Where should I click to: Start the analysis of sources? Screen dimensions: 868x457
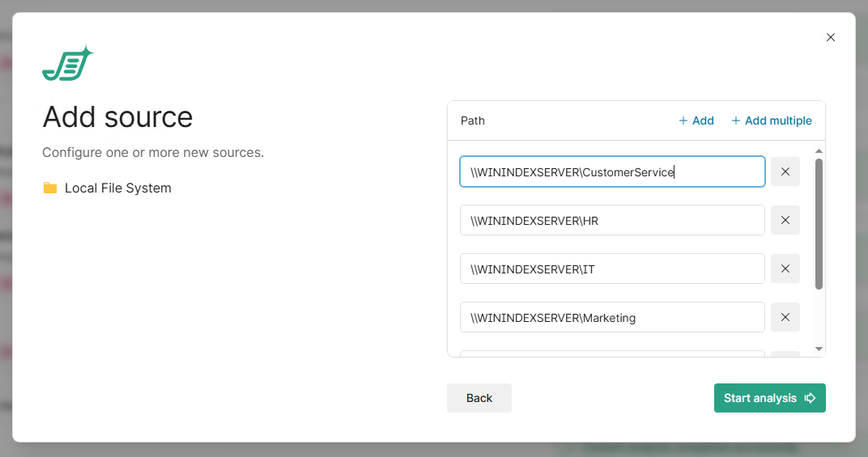tap(769, 398)
